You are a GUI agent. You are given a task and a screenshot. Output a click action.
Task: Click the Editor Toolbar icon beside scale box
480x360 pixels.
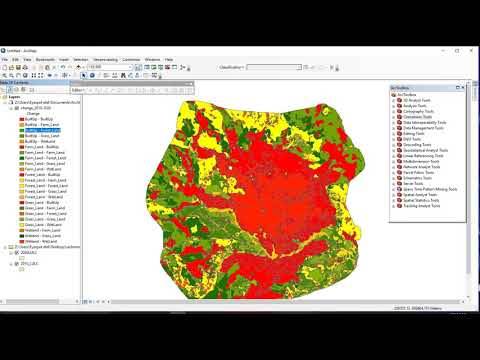[x=138, y=67]
